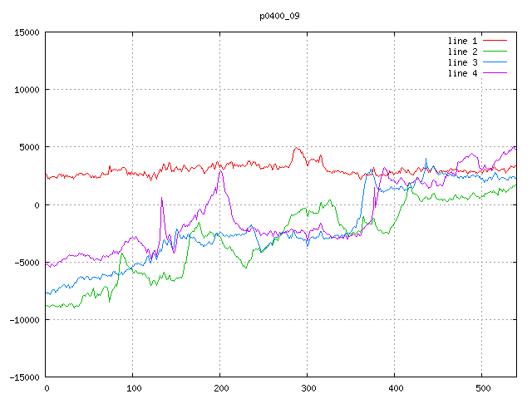Click the blue line 3 legend sample
This screenshot has width=532, height=399.
pos(495,62)
